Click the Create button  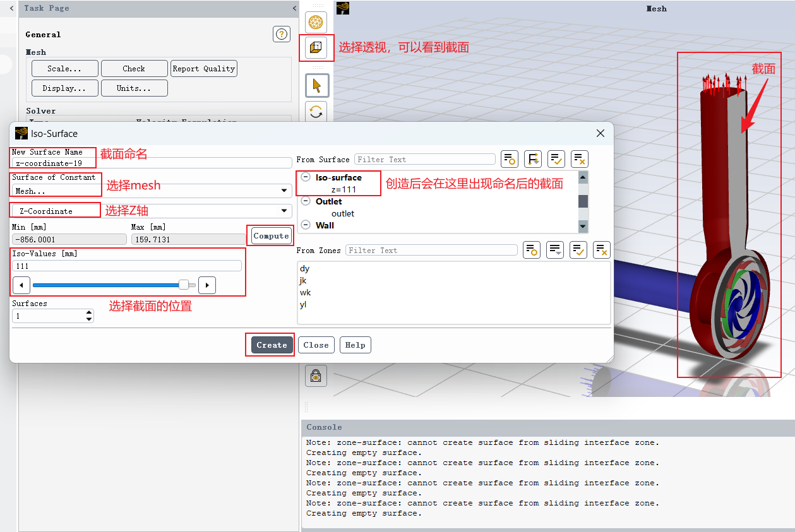(272, 345)
